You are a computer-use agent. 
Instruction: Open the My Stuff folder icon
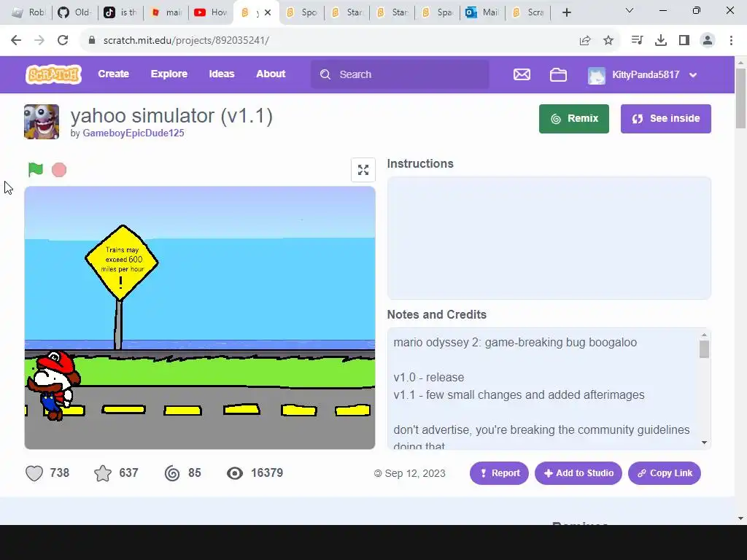[558, 75]
